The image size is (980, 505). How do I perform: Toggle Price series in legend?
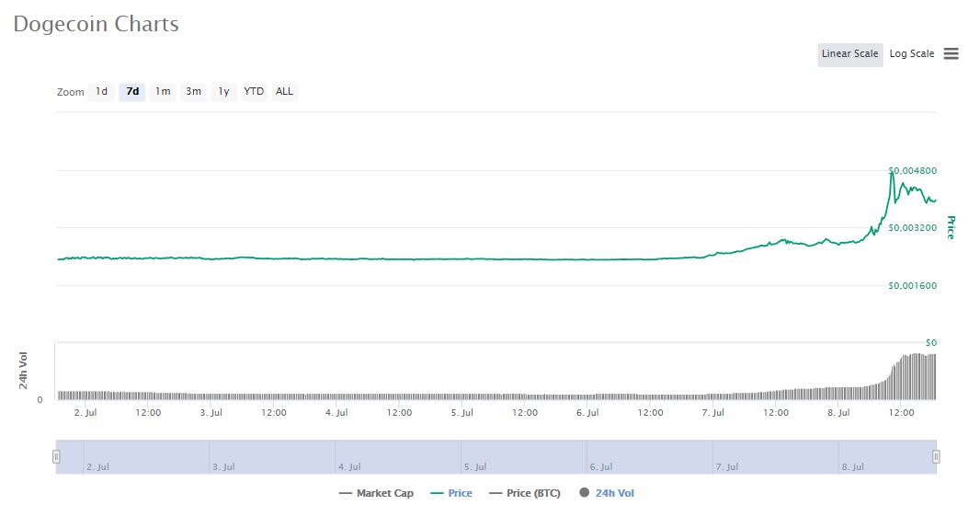[452, 493]
